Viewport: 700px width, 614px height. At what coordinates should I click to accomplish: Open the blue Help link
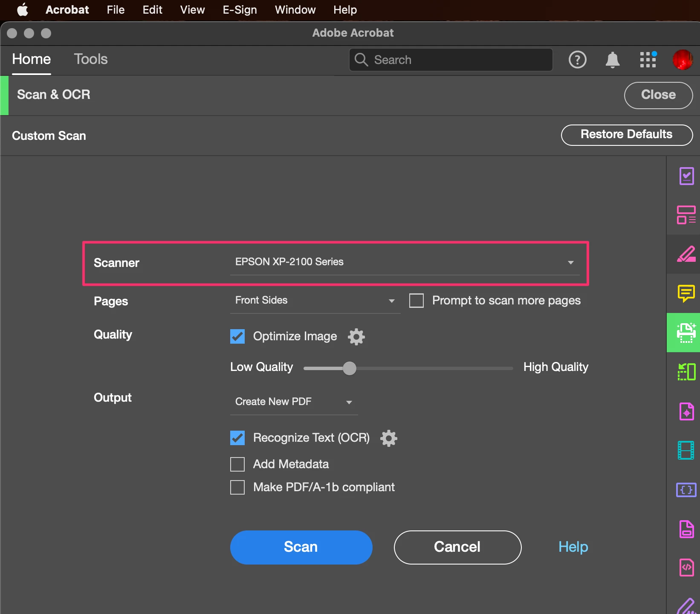pyautogui.click(x=573, y=547)
